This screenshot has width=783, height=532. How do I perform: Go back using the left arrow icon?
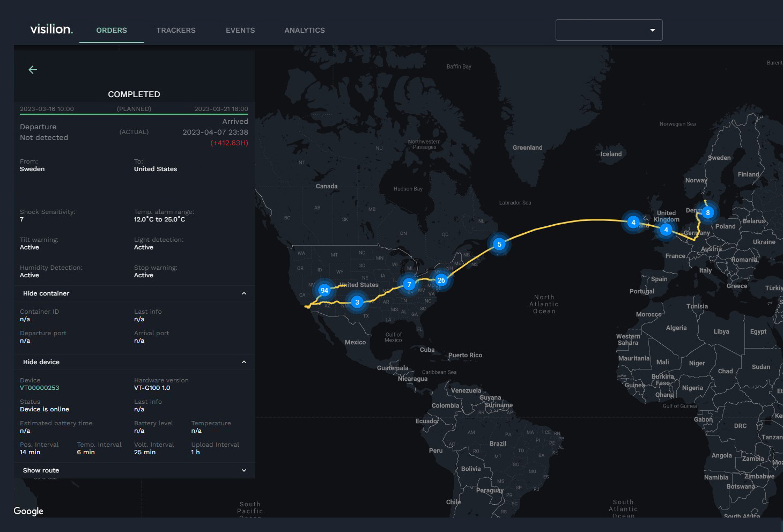pos(33,70)
